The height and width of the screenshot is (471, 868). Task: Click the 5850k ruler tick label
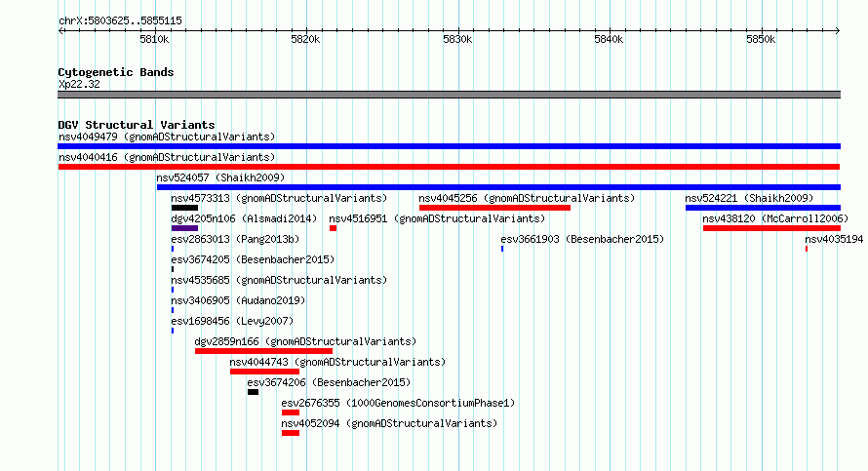pyautogui.click(x=761, y=39)
